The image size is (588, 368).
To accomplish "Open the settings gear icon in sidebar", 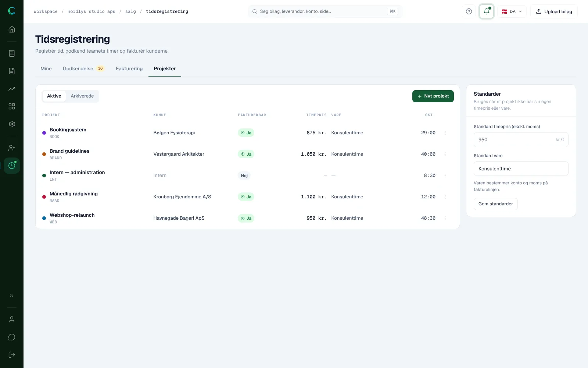I will pos(12,124).
